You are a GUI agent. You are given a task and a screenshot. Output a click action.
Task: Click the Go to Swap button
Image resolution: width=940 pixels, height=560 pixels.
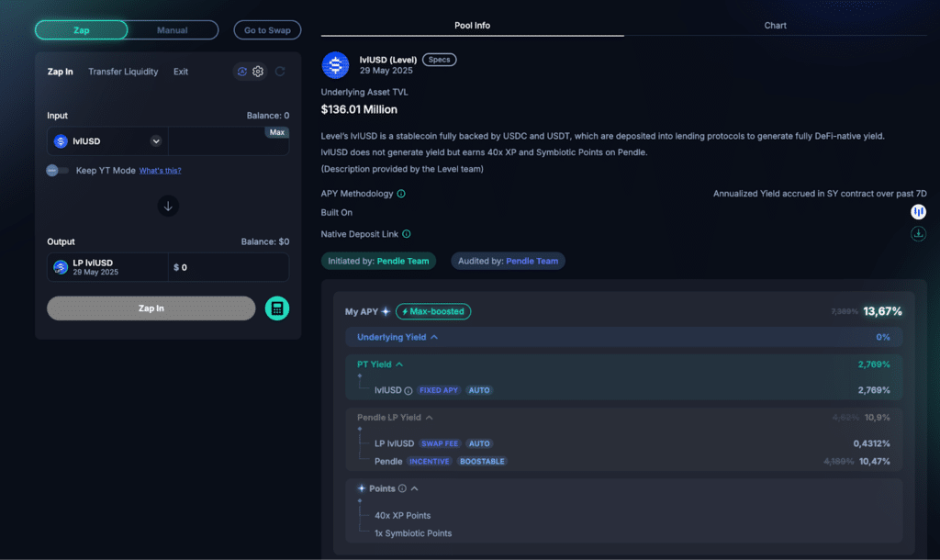(x=267, y=30)
